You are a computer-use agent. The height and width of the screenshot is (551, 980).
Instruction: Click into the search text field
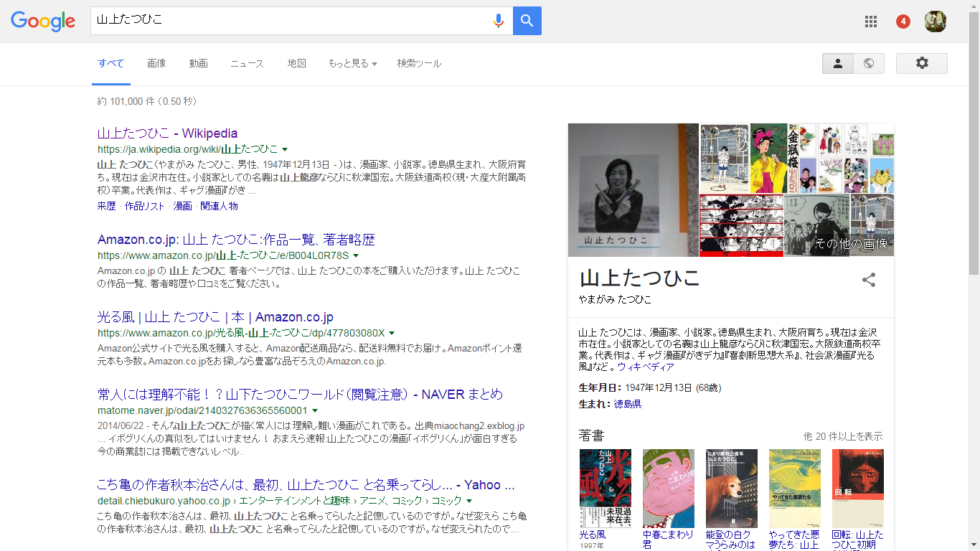click(x=287, y=21)
